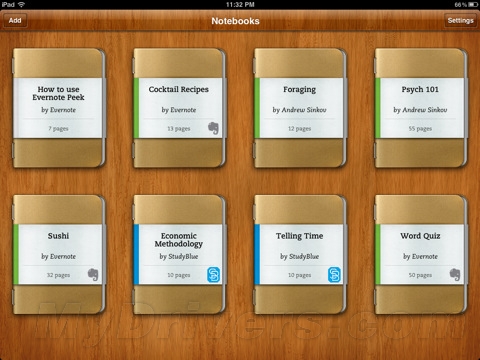Image resolution: width=480 pixels, height=360 pixels.
Task: Tap the StudyBlue logo on Economic Methodology
Action: point(213,275)
